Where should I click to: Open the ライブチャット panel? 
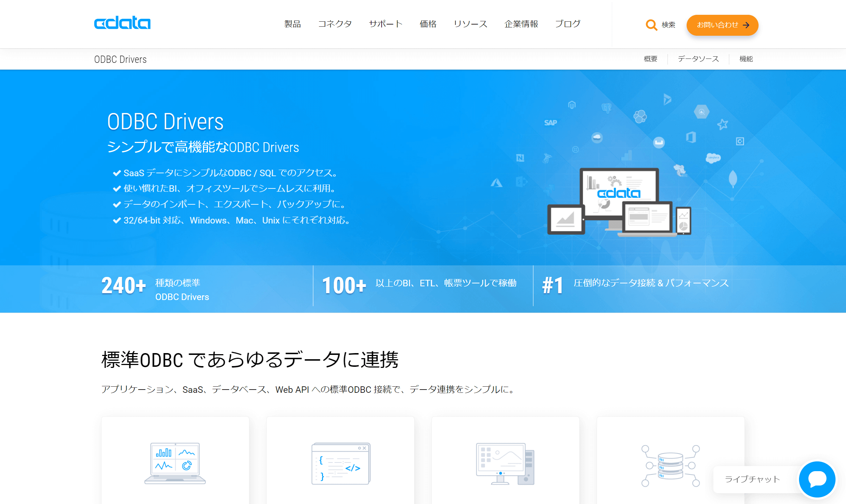pyautogui.click(x=752, y=479)
